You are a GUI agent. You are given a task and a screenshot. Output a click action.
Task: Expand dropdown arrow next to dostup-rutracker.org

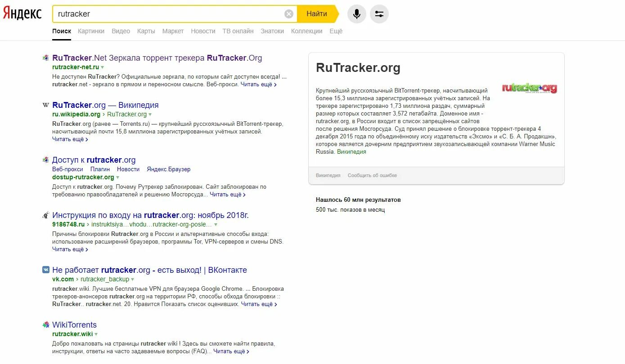point(118,178)
